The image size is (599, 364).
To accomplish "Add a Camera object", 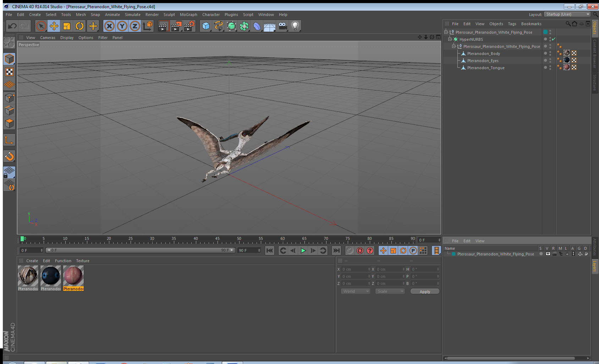I will point(282,26).
